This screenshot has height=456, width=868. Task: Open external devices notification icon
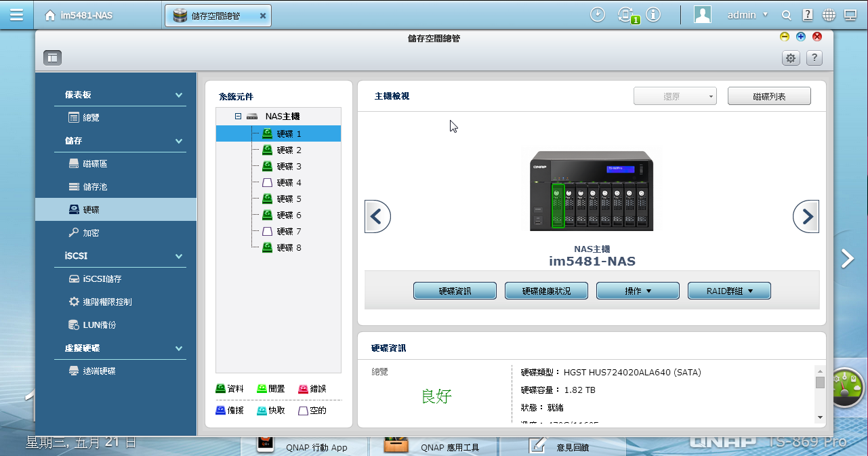[626, 15]
